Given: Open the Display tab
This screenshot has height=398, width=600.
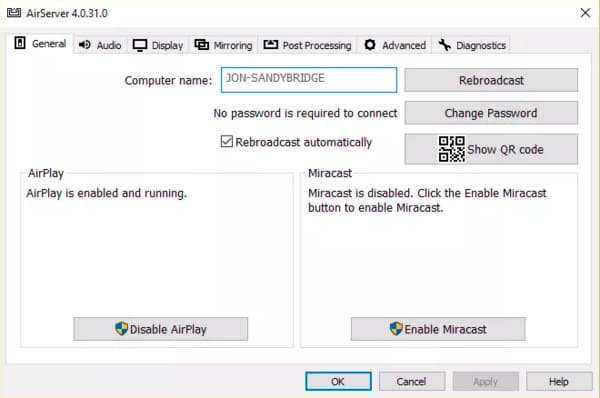Looking at the screenshot, I should coord(158,45).
